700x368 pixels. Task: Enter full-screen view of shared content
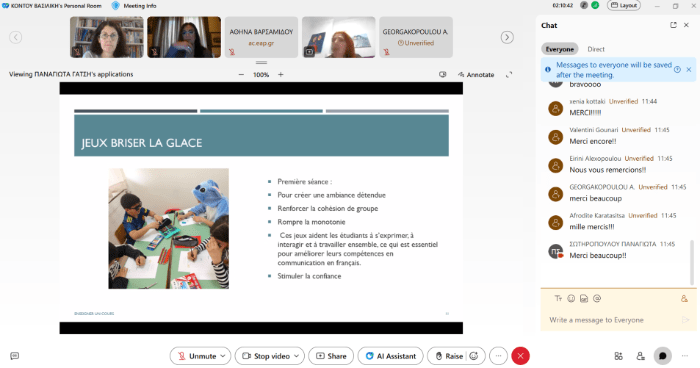click(508, 75)
